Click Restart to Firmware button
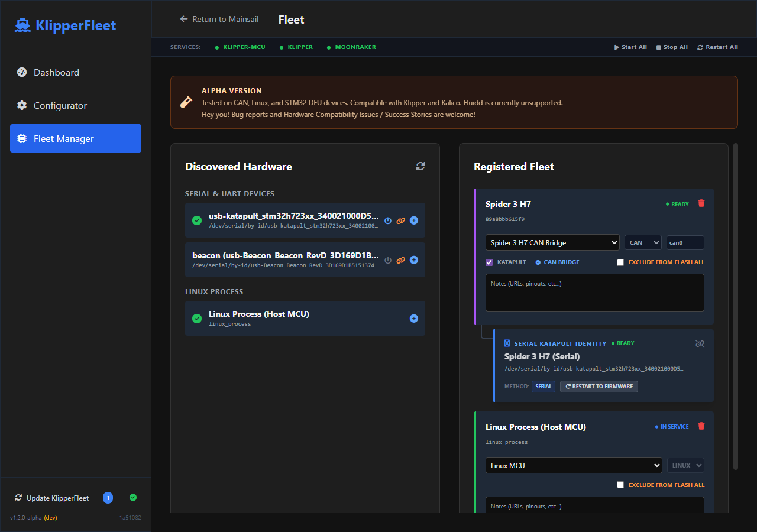Viewport: 757px width, 532px height. [599, 387]
